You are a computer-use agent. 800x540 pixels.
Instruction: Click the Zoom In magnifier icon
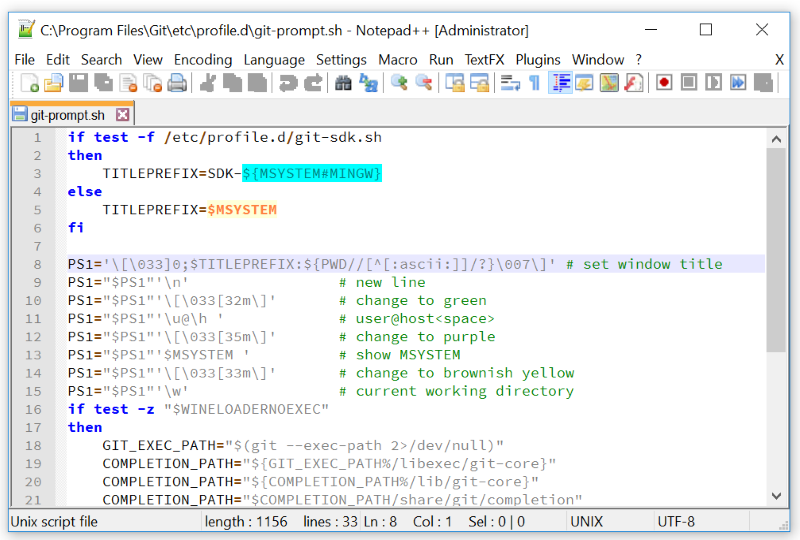pyautogui.click(x=399, y=83)
